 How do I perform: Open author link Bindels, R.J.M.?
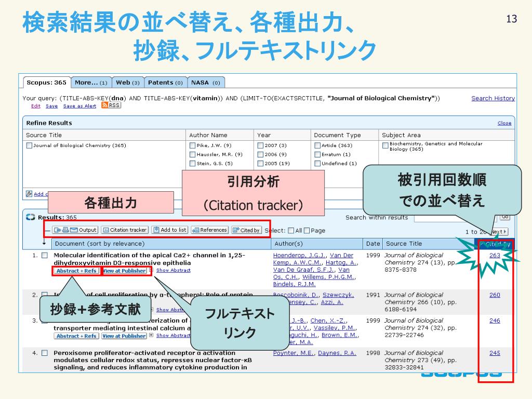pos(294,284)
